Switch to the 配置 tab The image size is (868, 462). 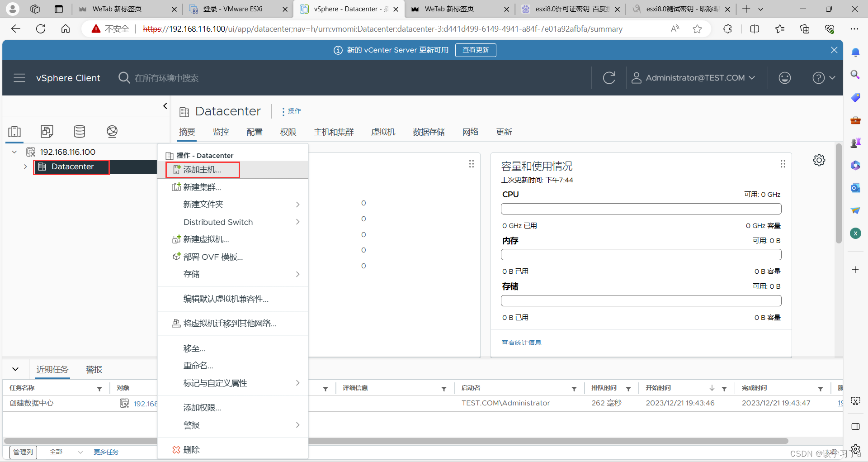(x=255, y=132)
